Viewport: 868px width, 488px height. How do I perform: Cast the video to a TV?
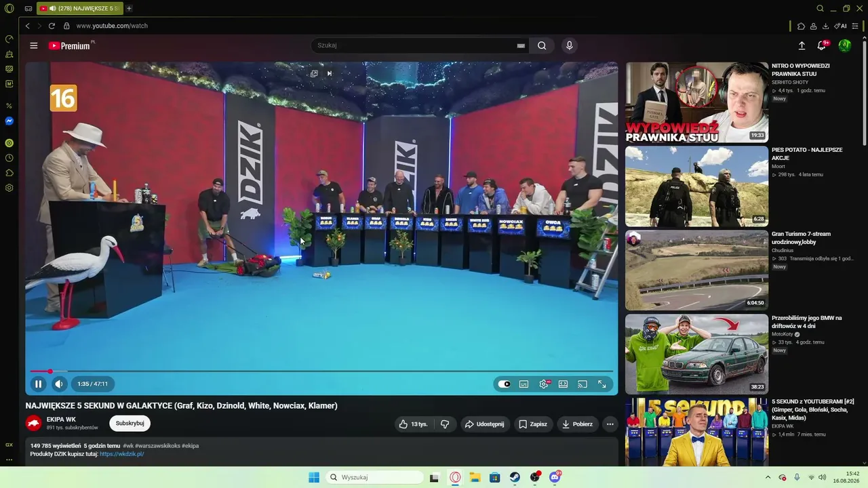point(583,384)
